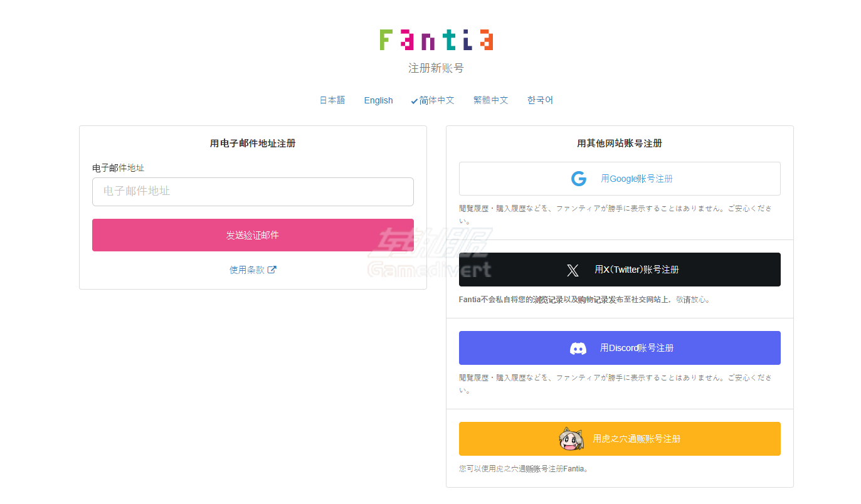This screenshot has width=861, height=504.
Task: Click the Fantia logo at top
Action: click(x=436, y=39)
